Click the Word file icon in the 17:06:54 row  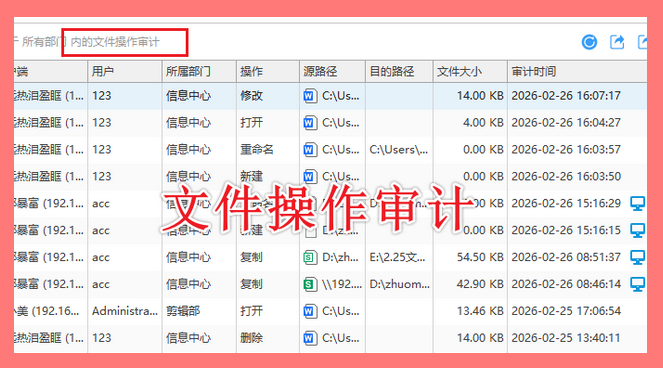pos(310,311)
